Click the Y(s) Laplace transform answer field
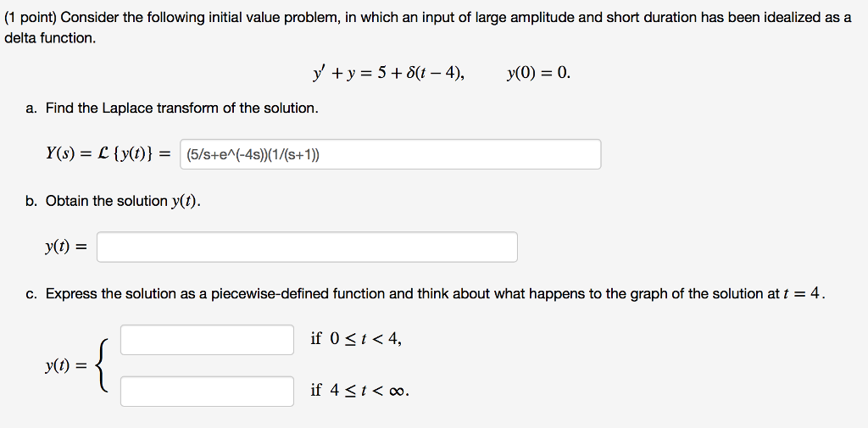The width and height of the screenshot is (868, 428). click(x=390, y=154)
